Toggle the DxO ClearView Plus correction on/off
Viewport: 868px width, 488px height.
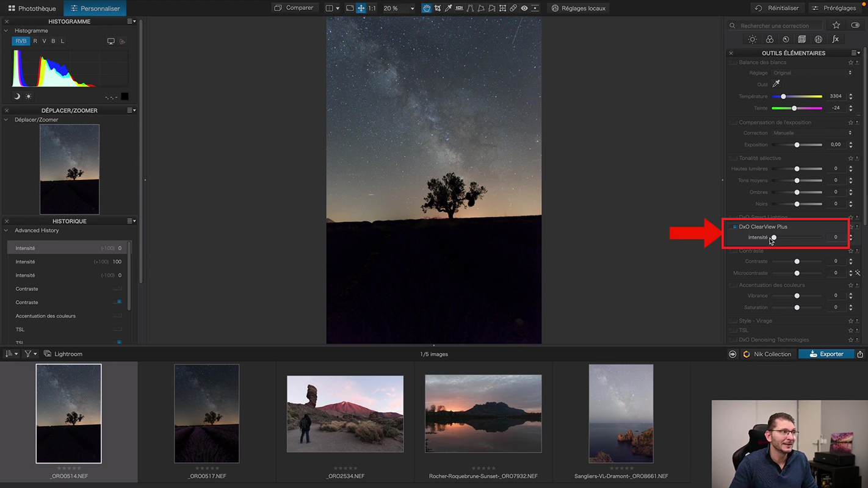[x=734, y=227]
